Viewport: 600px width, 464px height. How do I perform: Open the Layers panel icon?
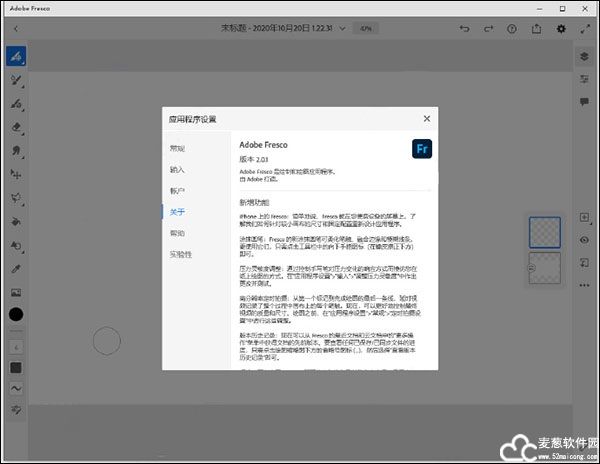(584, 56)
